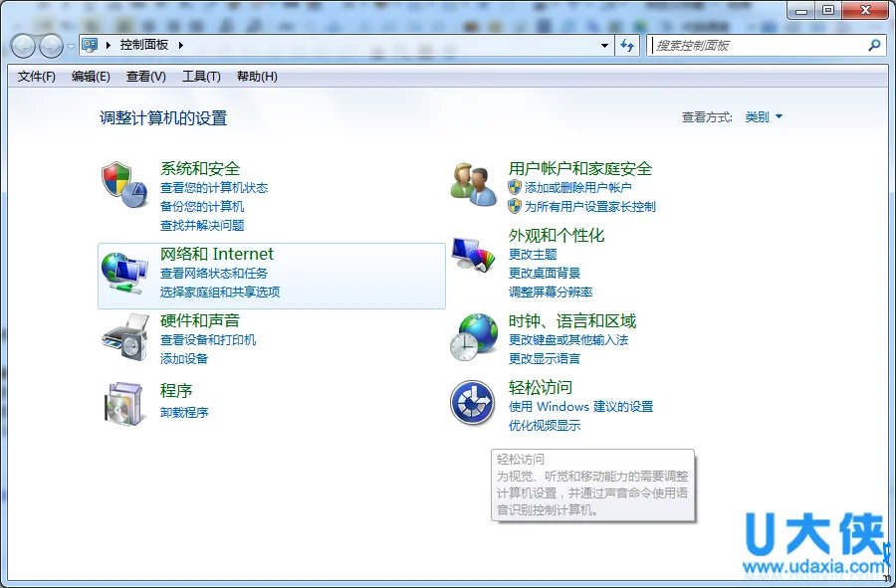Open 程序 heading
Screen dimensions: 896x588
[176, 390]
